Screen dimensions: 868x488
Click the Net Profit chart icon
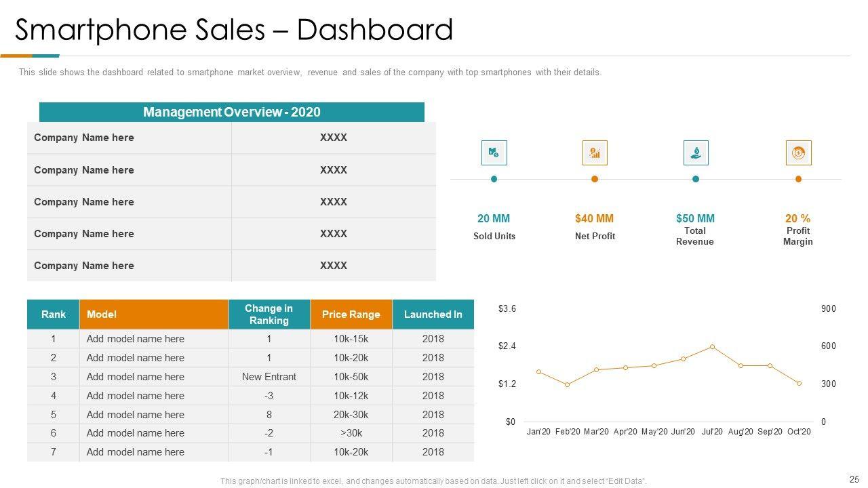tap(595, 153)
